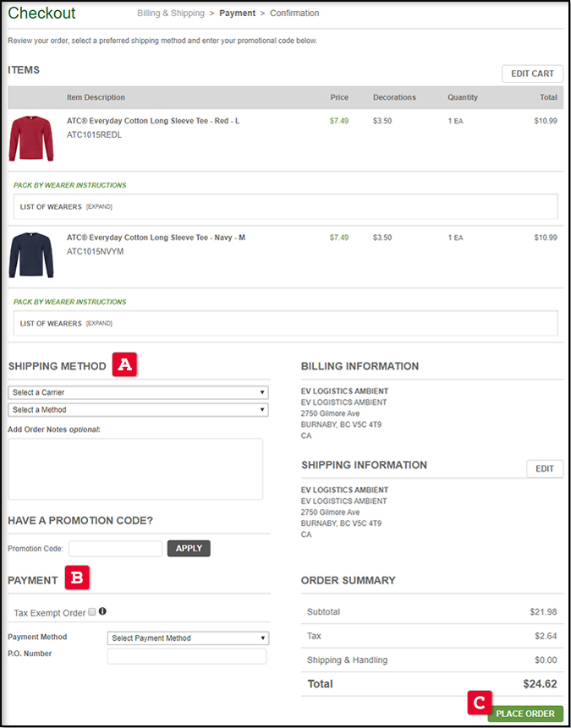
Task: Apply the promotion code
Action: [x=189, y=548]
